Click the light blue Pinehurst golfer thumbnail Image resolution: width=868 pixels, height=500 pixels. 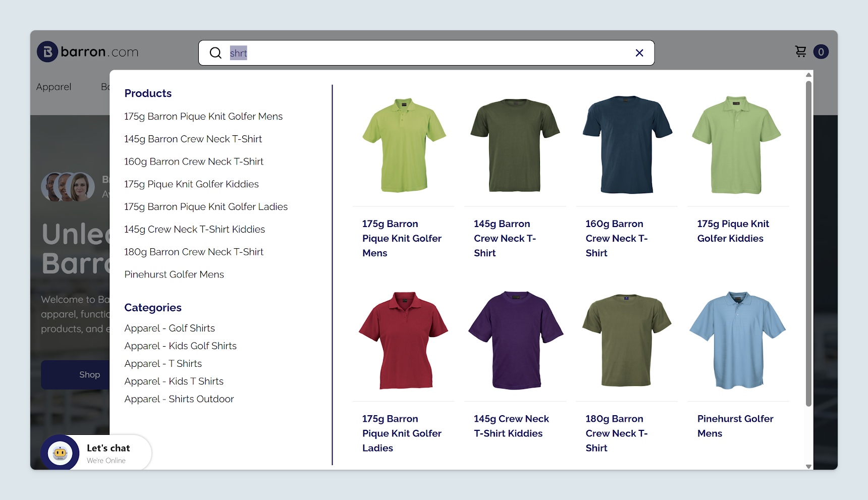738,340
